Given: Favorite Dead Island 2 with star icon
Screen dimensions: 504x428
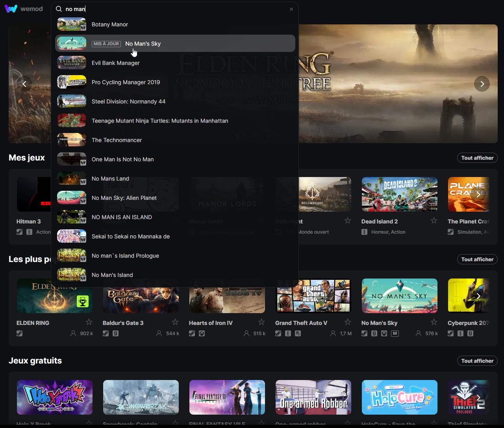Looking at the screenshot, I should coord(434,221).
